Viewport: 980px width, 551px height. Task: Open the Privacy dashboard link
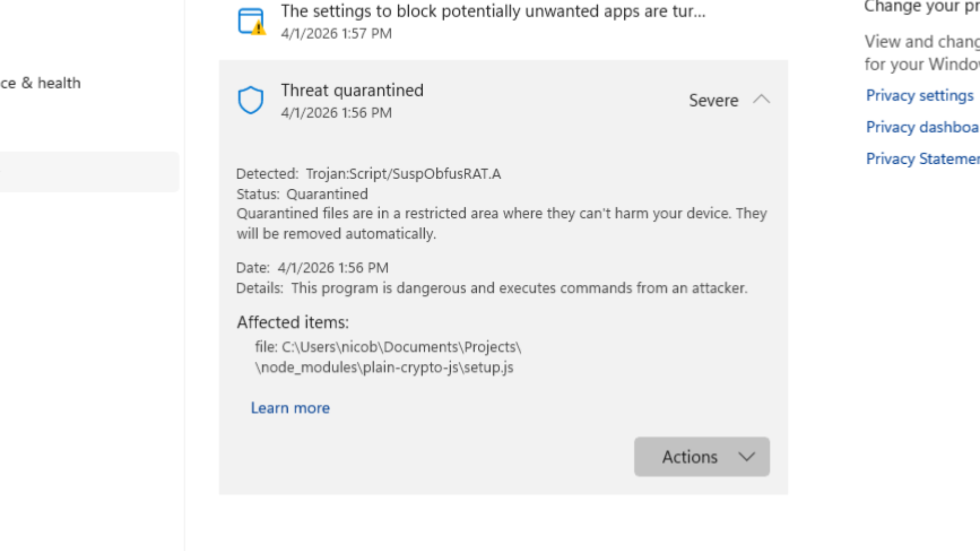click(x=922, y=127)
